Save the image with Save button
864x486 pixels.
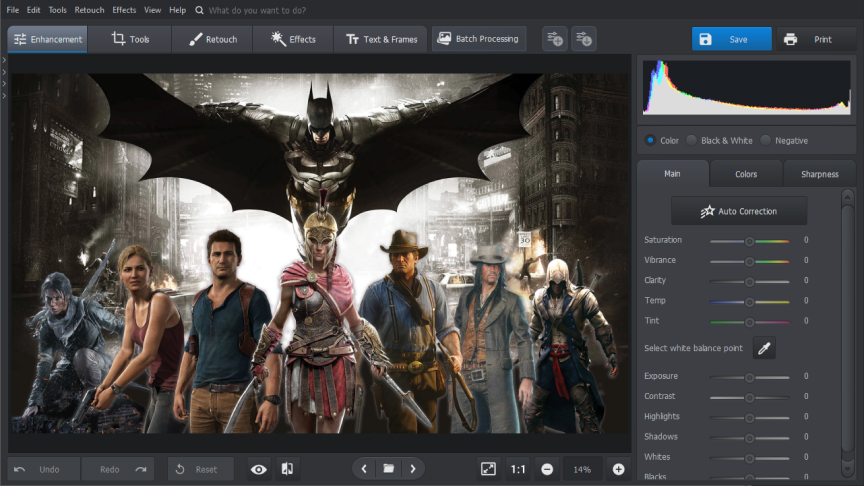pyautogui.click(x=732, y=39)
